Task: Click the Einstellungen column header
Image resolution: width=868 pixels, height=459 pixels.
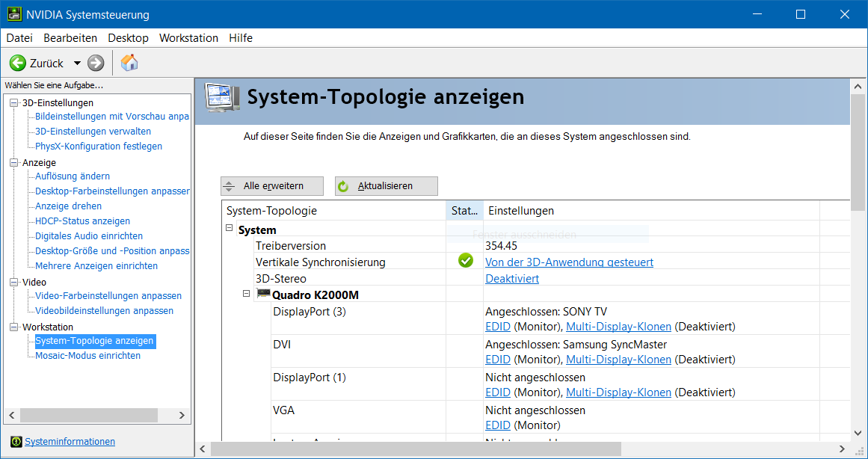Action: pos(651,210)
